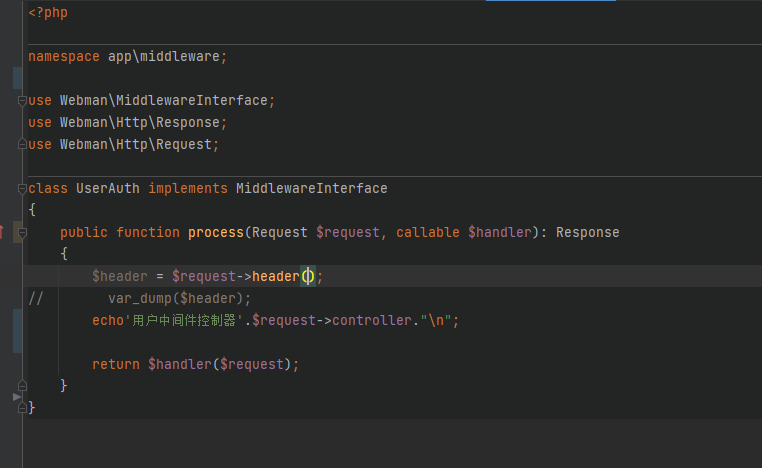Screen dimensions: 762x468
Task: Place cursor inside header() parentheses
Action: coord(308,277)
